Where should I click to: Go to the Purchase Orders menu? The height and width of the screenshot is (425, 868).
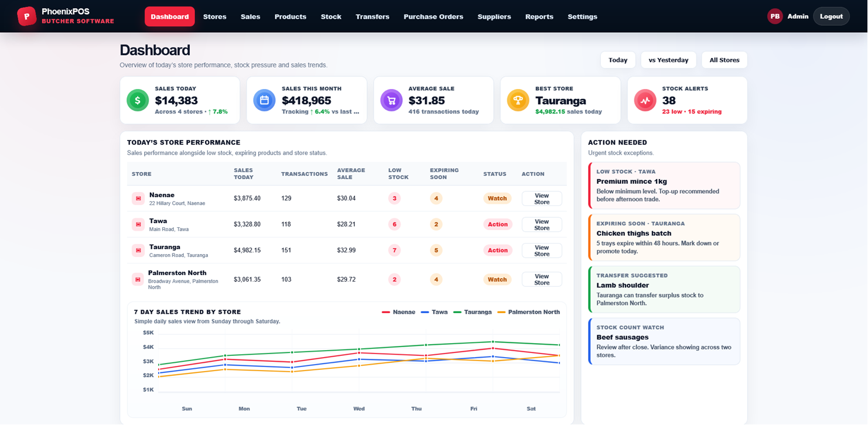point(433,16)
